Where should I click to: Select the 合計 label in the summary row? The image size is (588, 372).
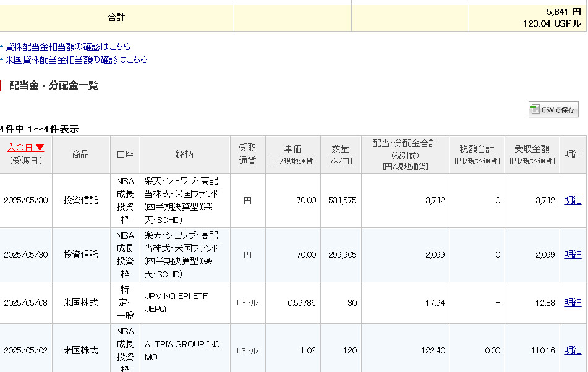pyautogui.click(x=116, y=17)
